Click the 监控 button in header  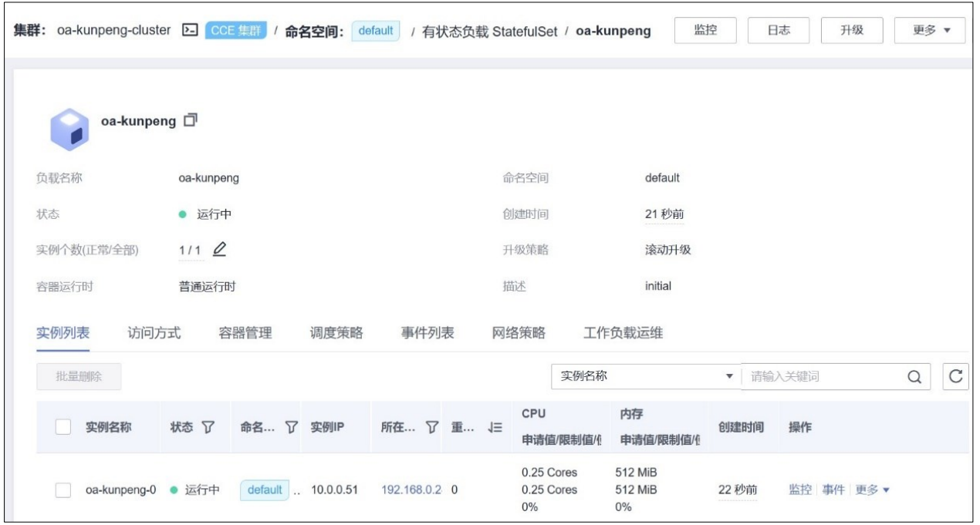[x=705, y=31]
